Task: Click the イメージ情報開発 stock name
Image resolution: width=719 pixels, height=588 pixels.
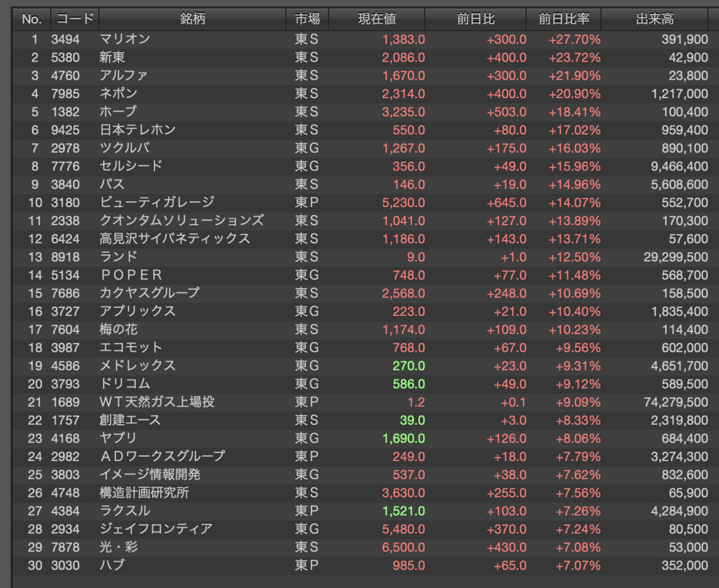Action: [150, 474]
